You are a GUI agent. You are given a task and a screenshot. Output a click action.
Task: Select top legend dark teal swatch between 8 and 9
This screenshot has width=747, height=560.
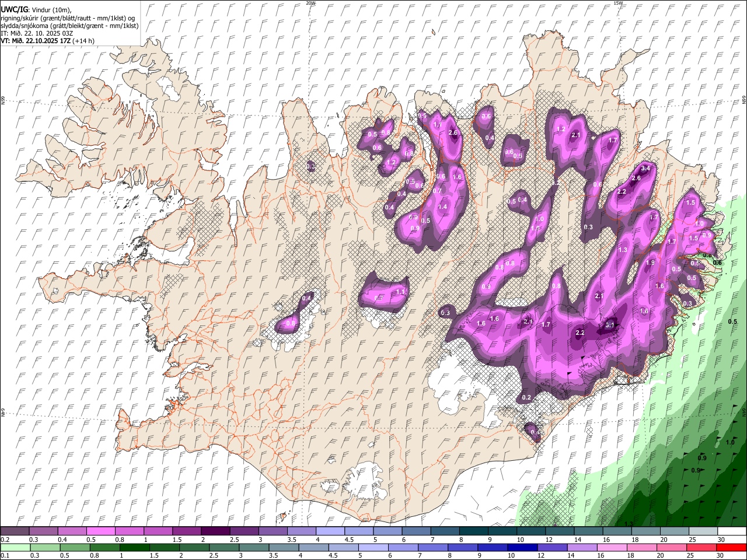473,531
